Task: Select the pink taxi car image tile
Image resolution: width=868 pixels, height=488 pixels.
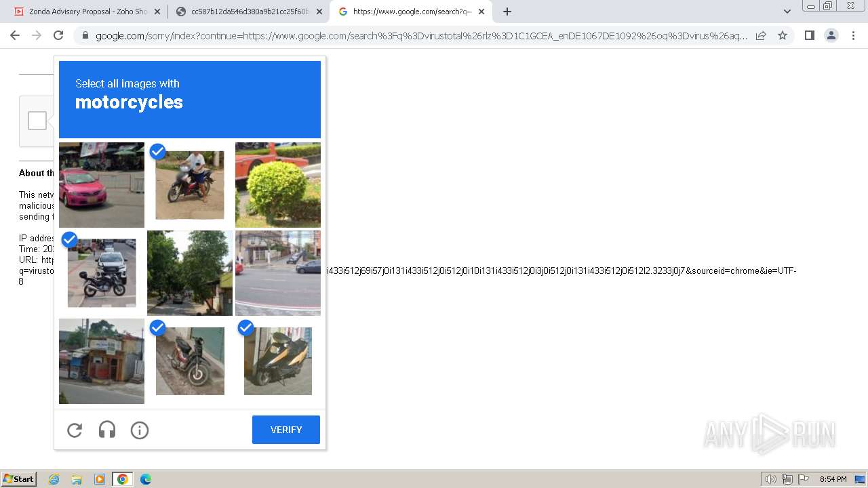Action: coord(102,185)
